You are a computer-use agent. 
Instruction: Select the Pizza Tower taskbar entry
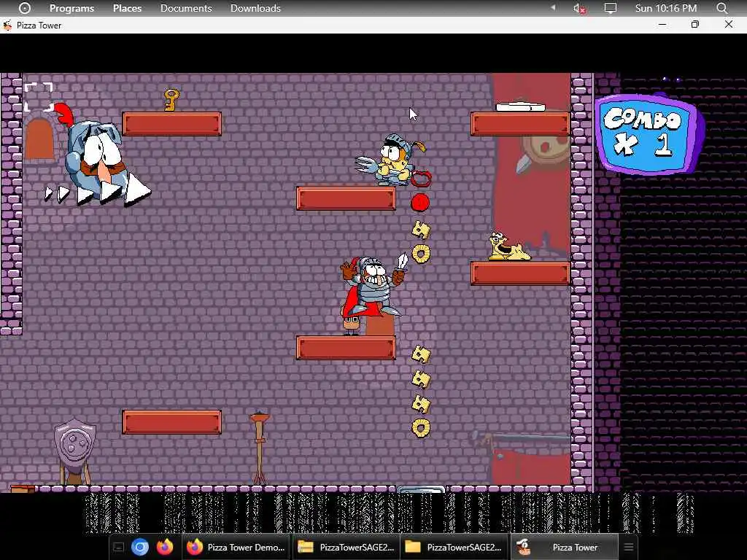[x=564, y=547]
